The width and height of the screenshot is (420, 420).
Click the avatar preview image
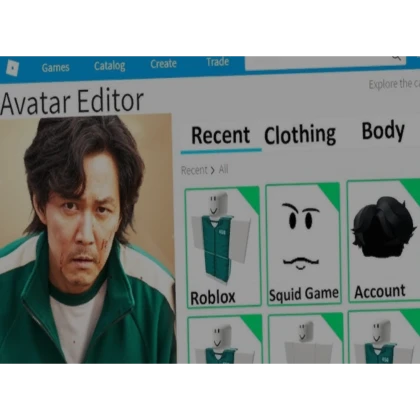[x=87, y=239]
